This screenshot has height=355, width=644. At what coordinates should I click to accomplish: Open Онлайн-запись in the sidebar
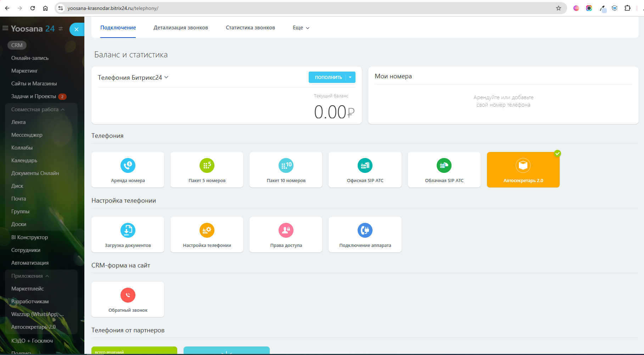(30, 58)
